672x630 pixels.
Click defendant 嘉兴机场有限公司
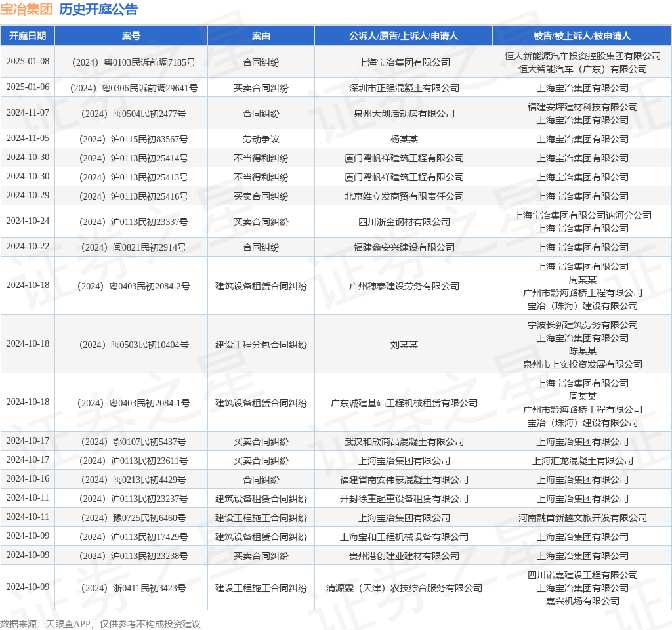(583, 601)
